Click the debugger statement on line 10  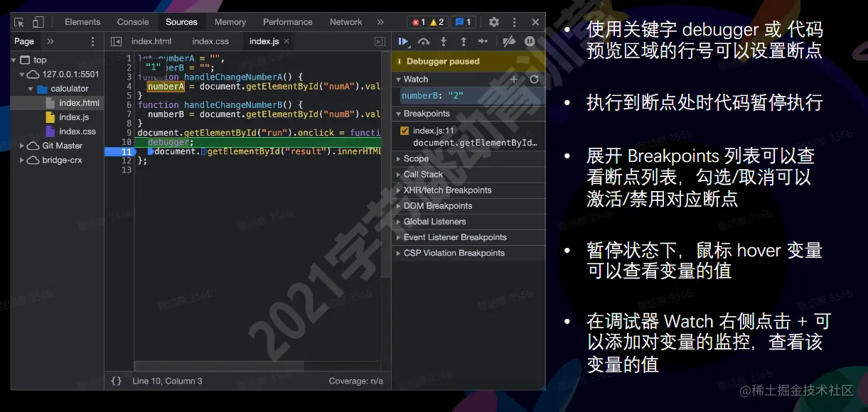[170, 142]
